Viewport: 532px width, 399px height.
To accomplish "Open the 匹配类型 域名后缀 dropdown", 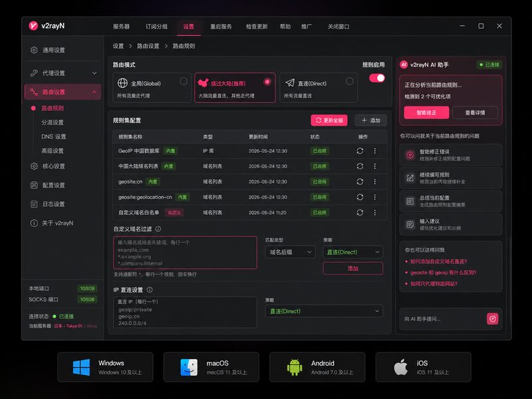I will click(290, 252).
